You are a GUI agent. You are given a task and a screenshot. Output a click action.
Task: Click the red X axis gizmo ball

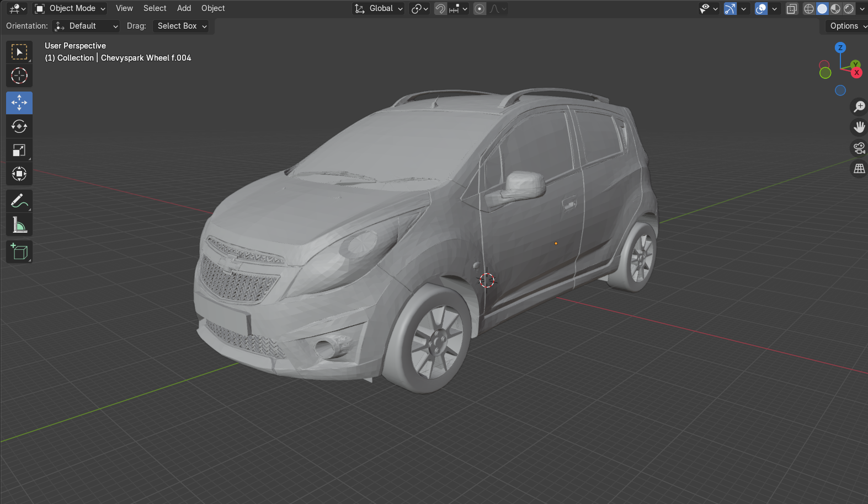coord(856,73)
